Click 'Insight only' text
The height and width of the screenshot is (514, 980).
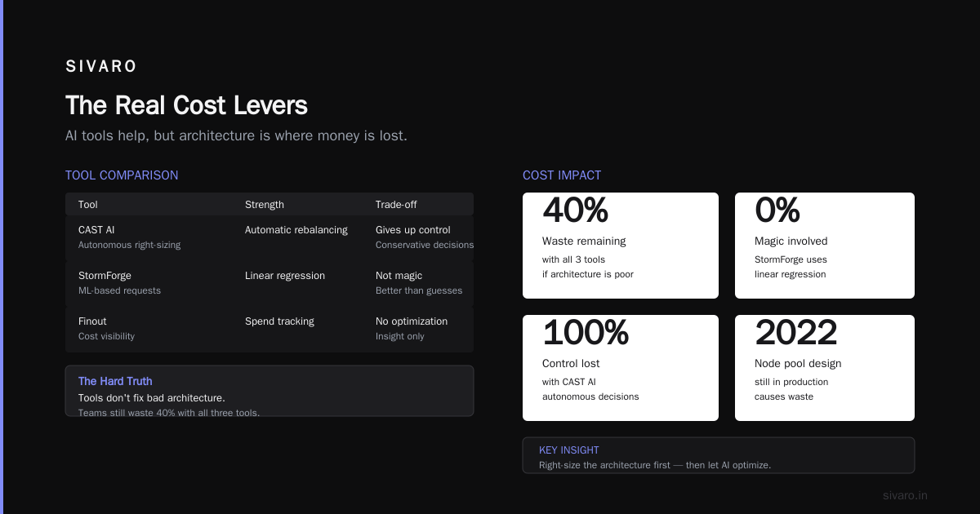[400, 336]
